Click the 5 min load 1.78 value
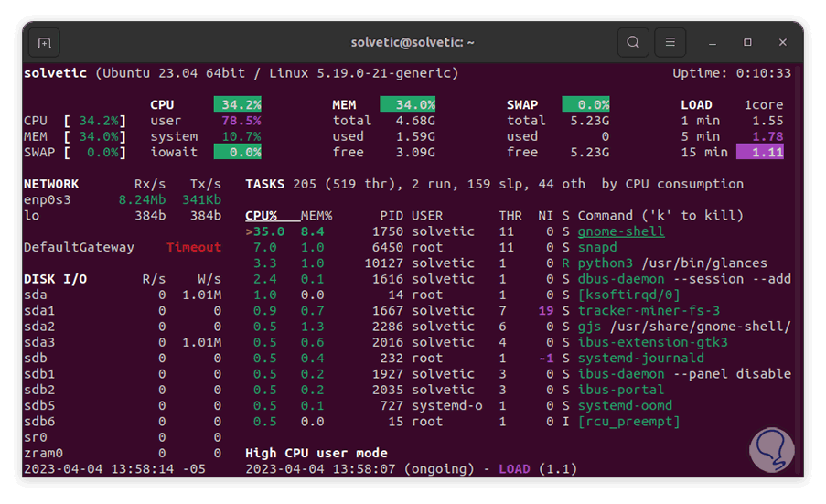826x504 pixels. click(767, 136)
